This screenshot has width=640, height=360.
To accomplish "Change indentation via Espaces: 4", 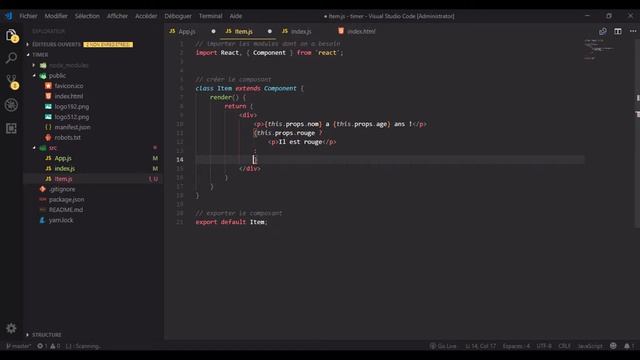I will [x=516, y=346].
